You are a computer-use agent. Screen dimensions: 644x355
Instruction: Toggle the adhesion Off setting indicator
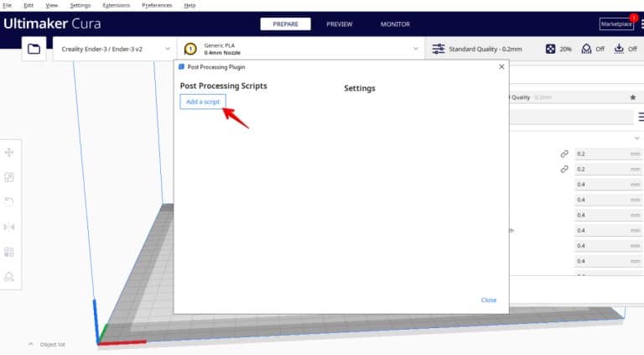pyautogui.click(x=626, y=49)
